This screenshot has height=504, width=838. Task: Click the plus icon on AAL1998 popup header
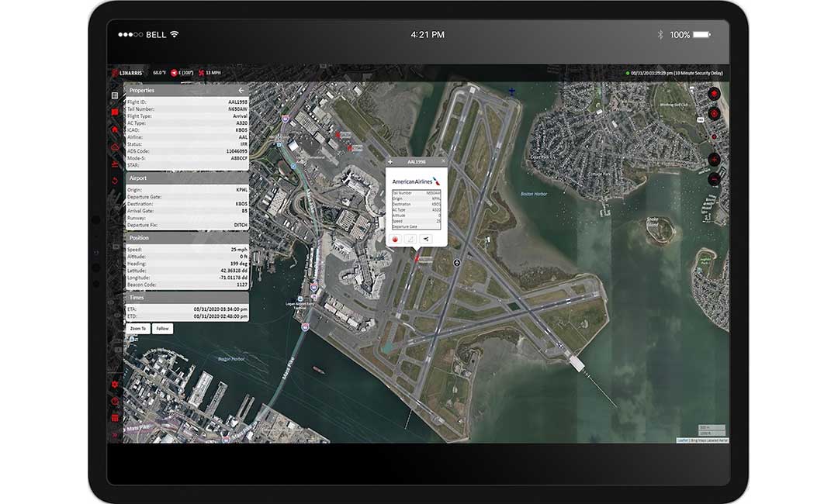pyautogui.click(x=390, y=162)
